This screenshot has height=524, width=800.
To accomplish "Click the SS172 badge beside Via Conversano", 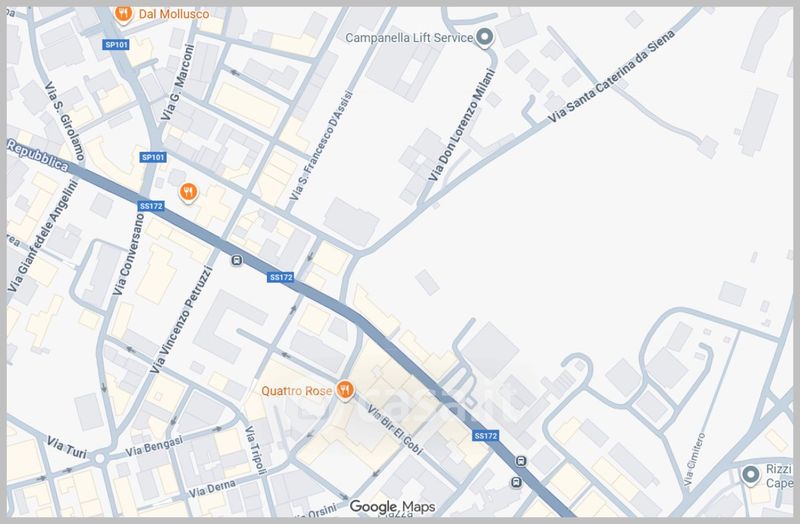I will pyautogui.click(x=151, y=206).
